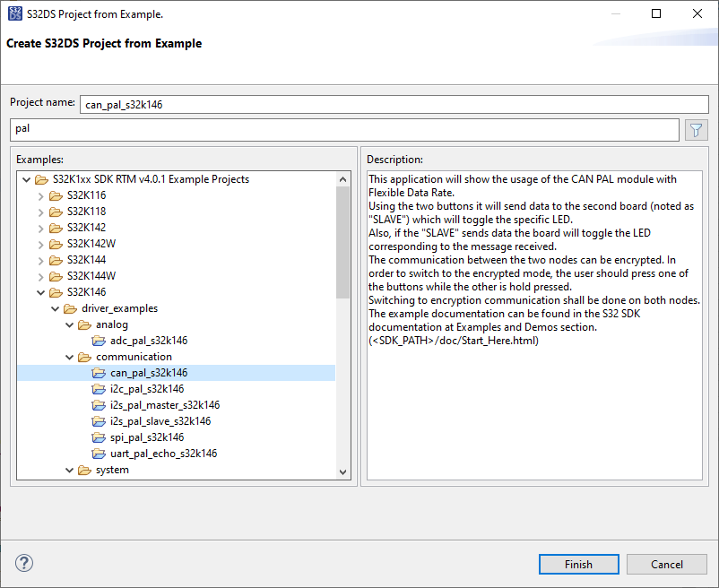Click the S32DS logo in title bar
Screen dimensions: 719x588
click(14, 13)
